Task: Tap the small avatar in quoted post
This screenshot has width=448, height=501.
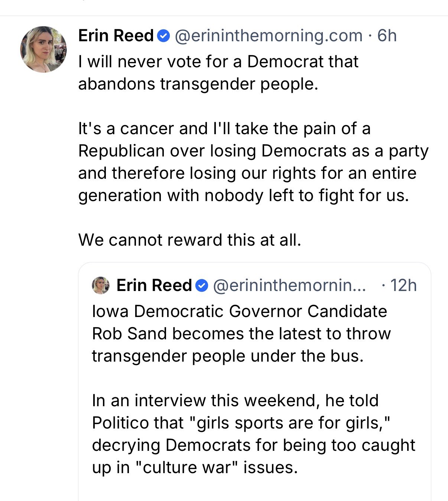Action: tap(101, 285)
